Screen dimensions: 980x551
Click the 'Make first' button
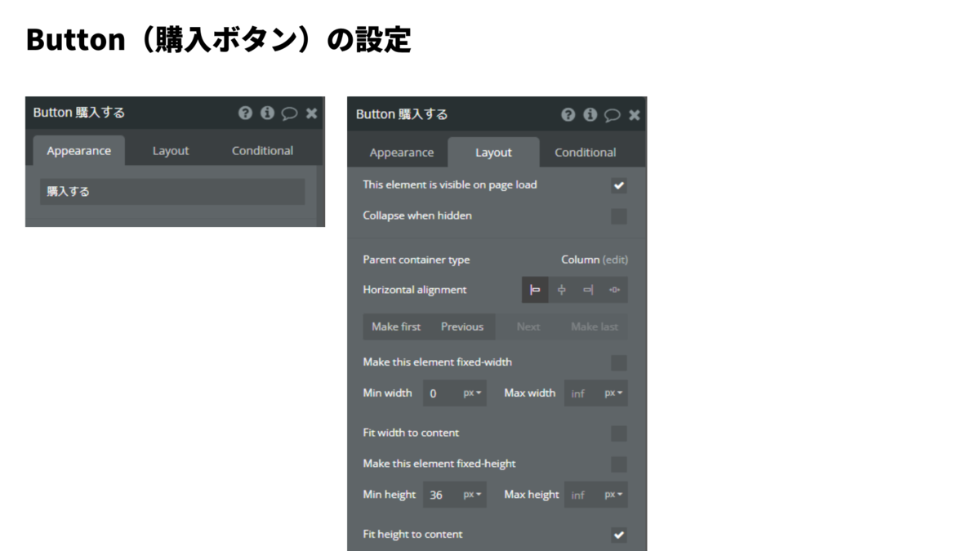396,327
